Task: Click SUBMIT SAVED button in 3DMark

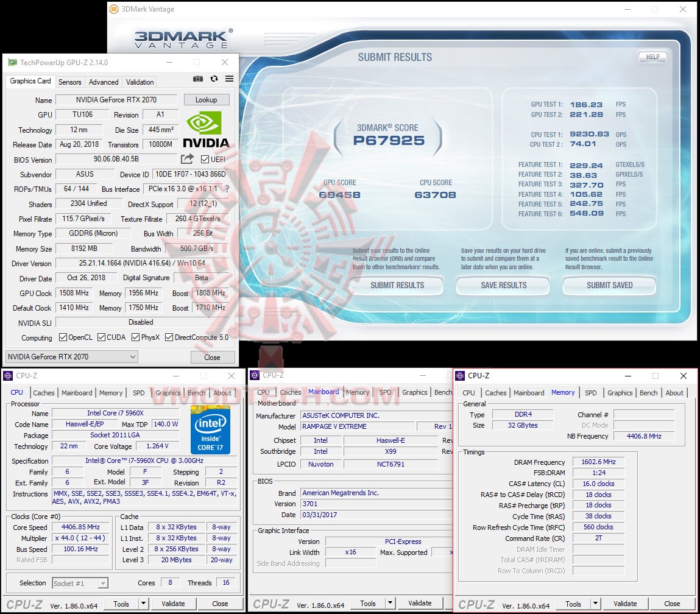Action: pyautogui.click(x=609, y=285)
